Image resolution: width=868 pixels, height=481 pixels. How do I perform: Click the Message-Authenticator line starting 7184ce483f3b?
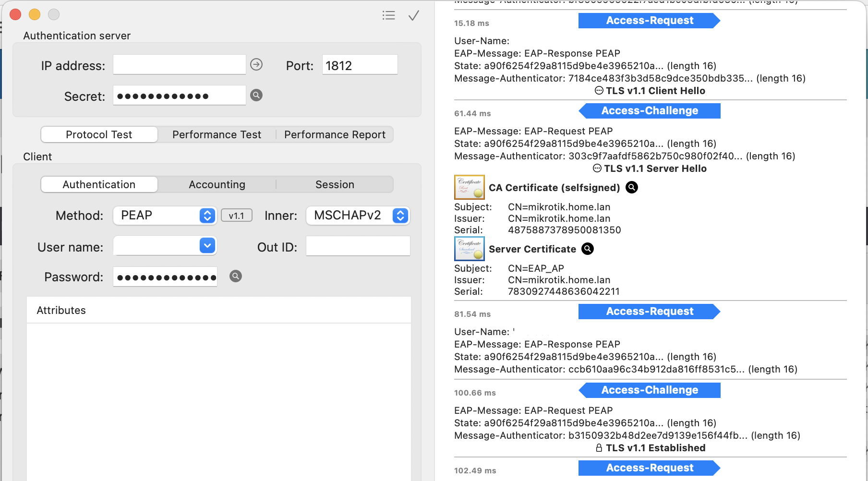click(629, 78)
